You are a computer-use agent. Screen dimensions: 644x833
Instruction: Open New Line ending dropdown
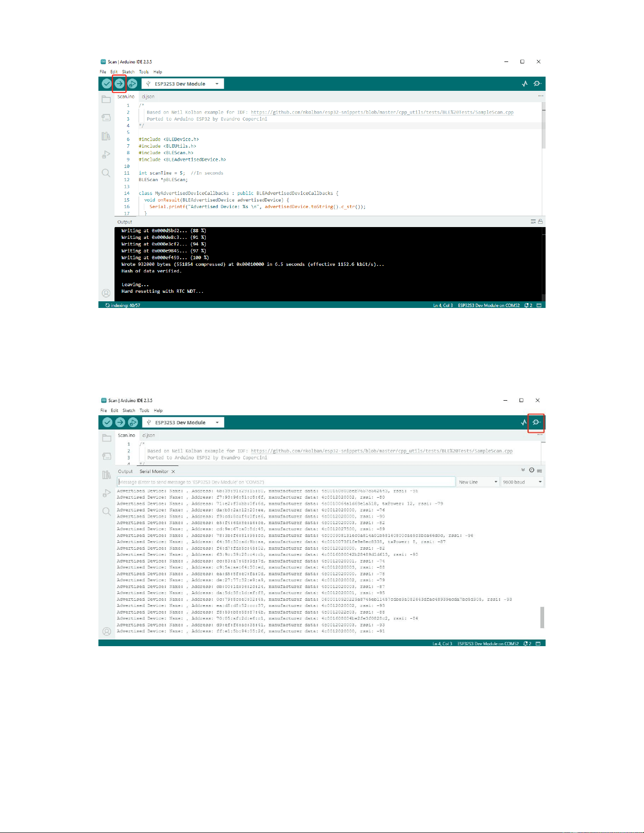478,482
